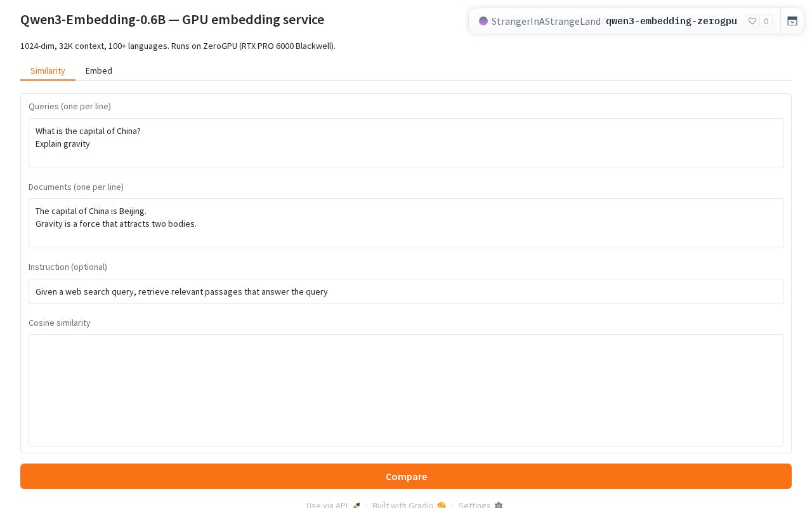Toggle the Space header collapse icon
812x508 pixels.
click(792, 21)
